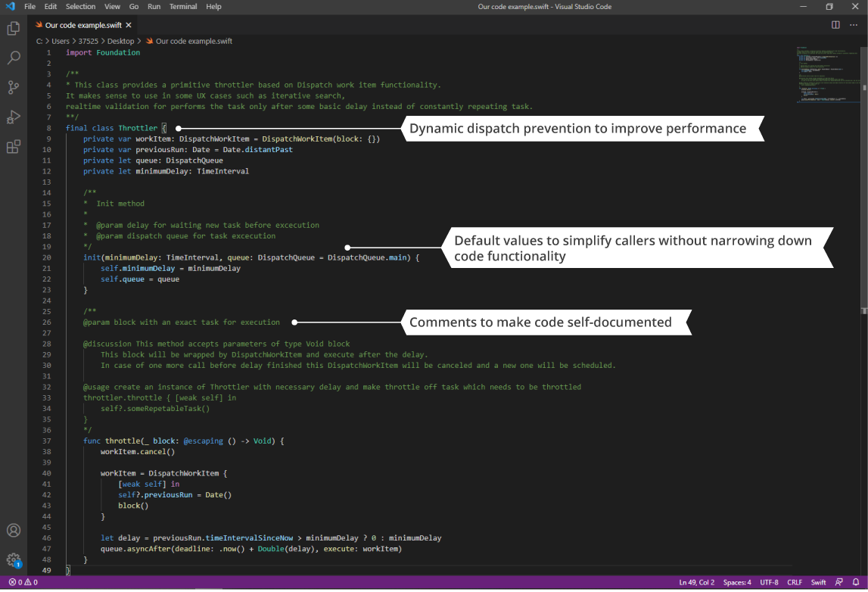Close the Our code example.swift tab
Screen dimensions: 868x592
pos(128,24)
